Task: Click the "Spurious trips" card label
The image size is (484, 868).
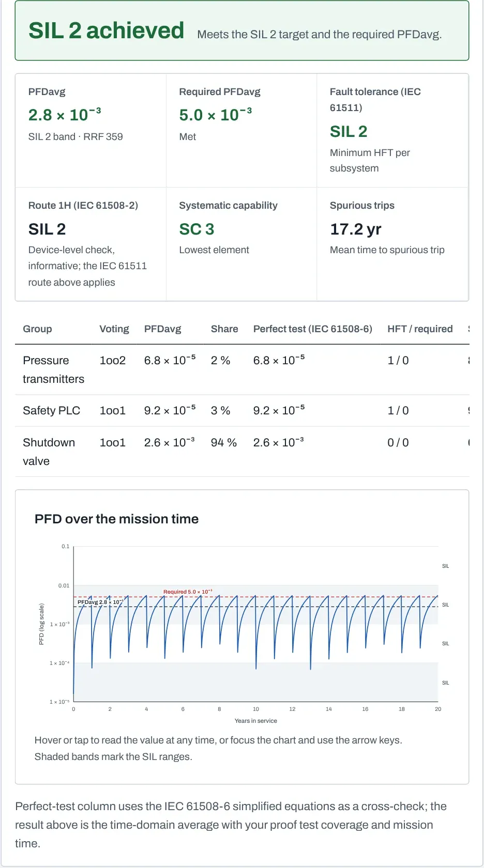Action: [362, 206]
